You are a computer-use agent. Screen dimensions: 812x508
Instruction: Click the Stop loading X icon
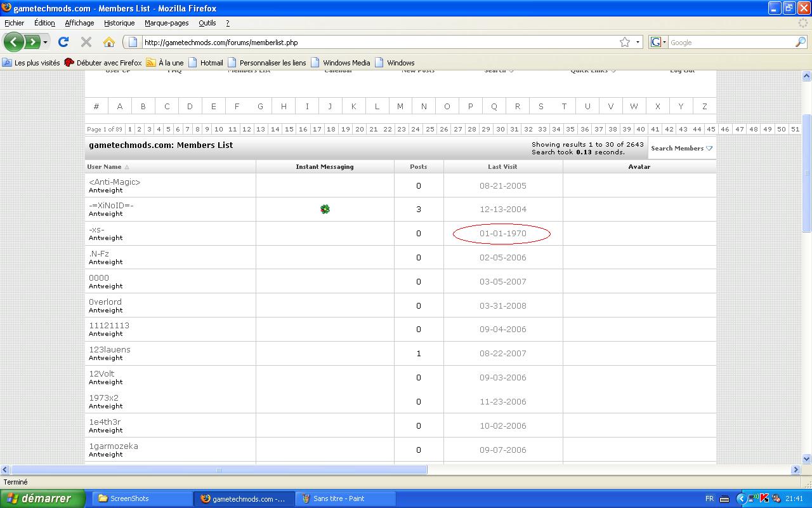point(86,43)
